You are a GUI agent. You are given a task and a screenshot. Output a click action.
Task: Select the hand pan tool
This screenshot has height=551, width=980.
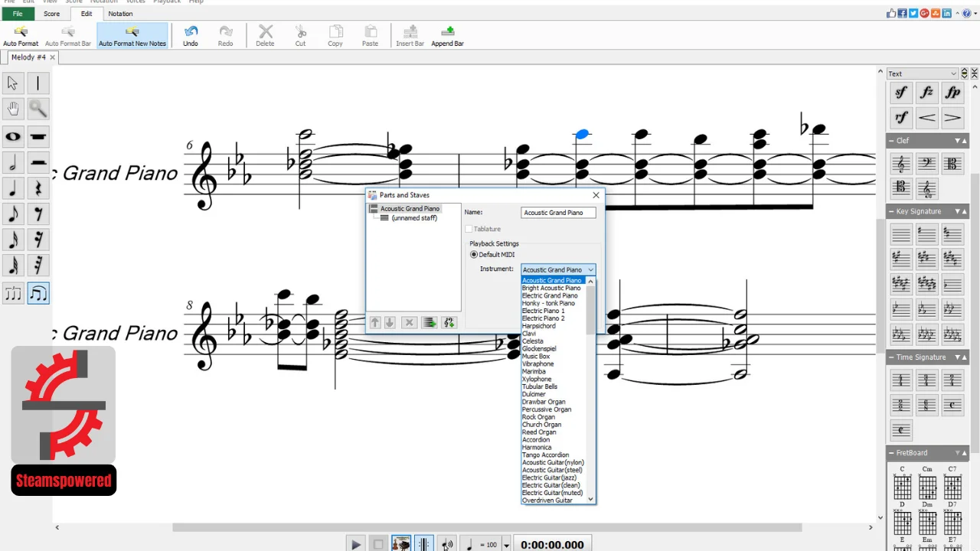click(x=13, y=109)
